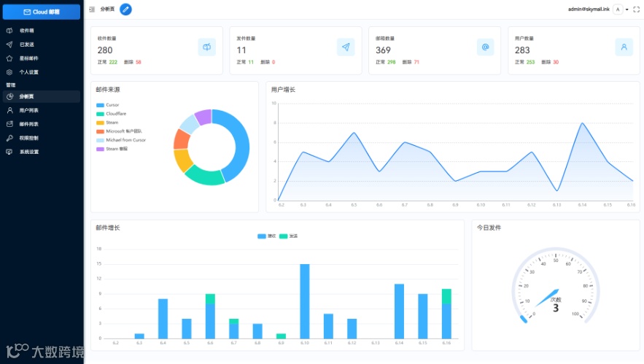Click the 今日发件 gauge needle

point(547,298)
